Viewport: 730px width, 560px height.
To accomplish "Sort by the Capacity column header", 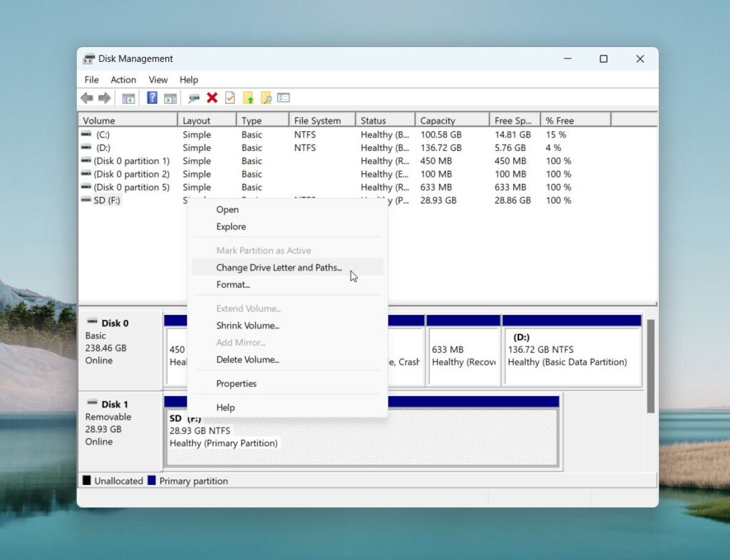I will [451, 120].
